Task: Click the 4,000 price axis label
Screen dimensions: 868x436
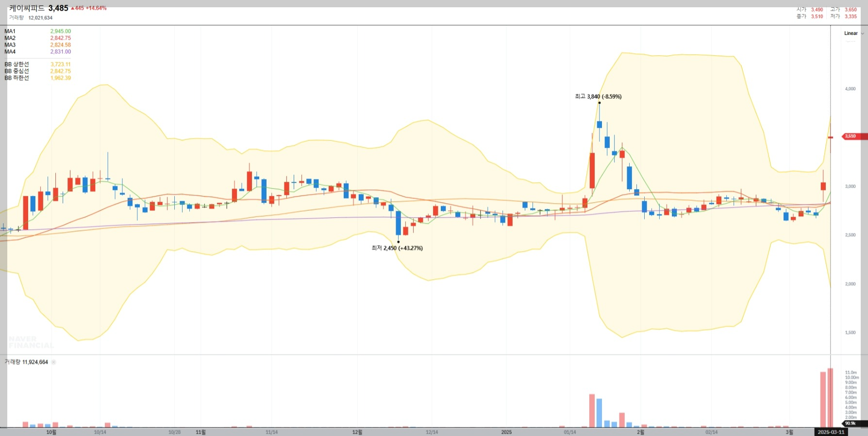Action: pyautogui.click(x=851, y=89)
